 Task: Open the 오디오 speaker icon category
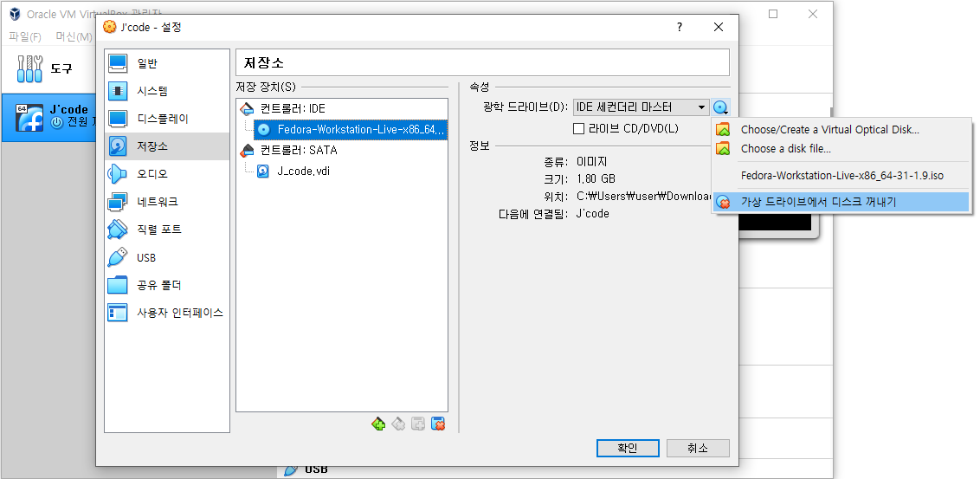tap(118, 174)
